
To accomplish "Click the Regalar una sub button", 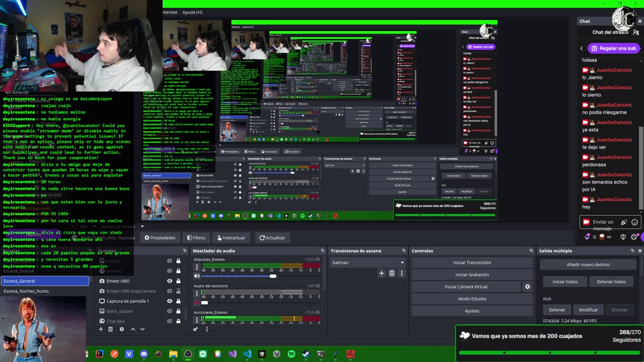I will coord(613,48).
